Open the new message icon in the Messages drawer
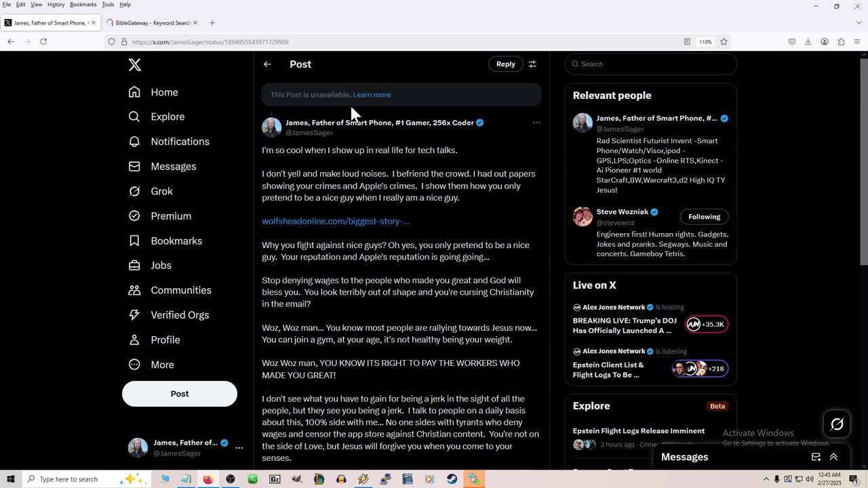 point(816,457)
